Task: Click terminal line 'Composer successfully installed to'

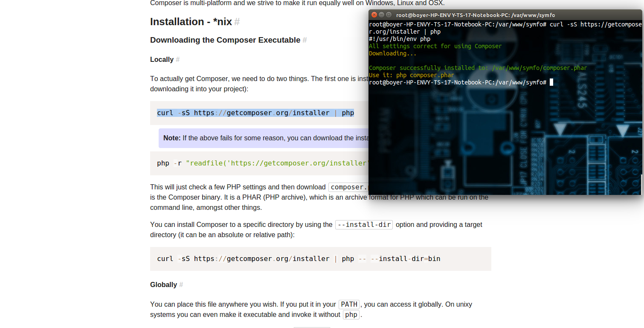Action: [x=478, y=68]
